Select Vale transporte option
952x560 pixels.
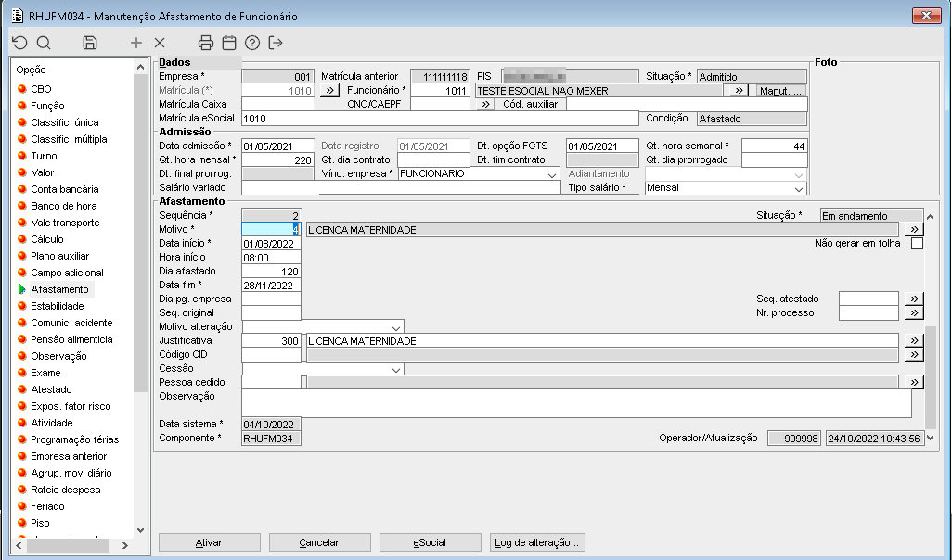[x=65, y=223]
